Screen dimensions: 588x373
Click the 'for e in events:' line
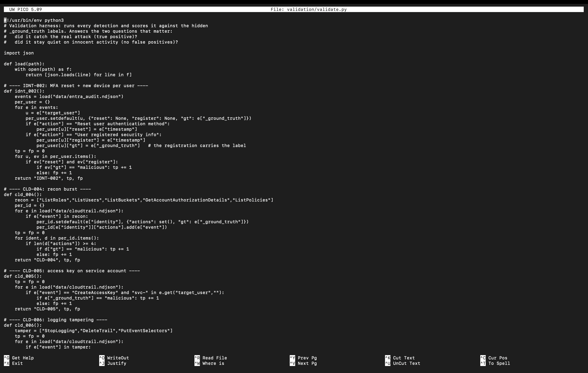pyautogui.click(x=36, y=108)
